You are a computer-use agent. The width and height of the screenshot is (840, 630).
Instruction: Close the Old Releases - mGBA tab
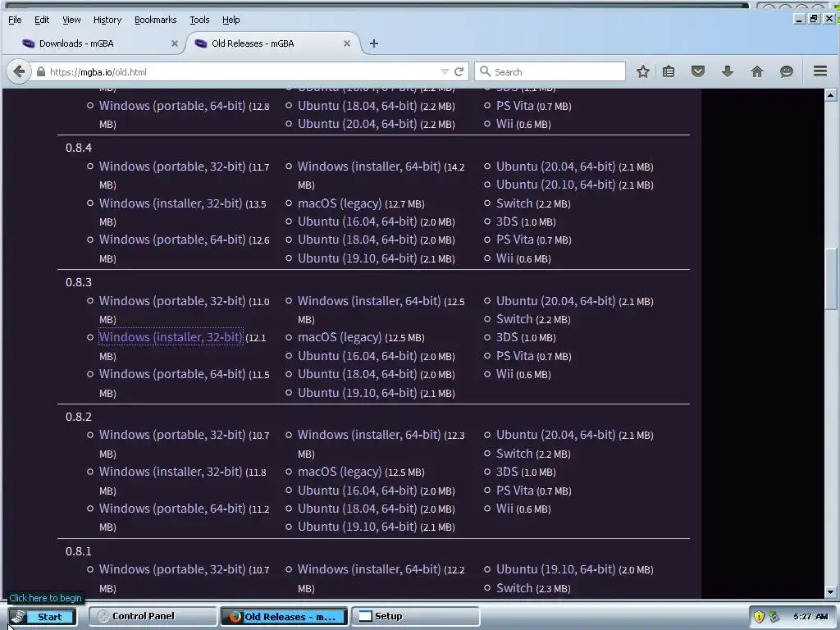click(x=347, y=43)
